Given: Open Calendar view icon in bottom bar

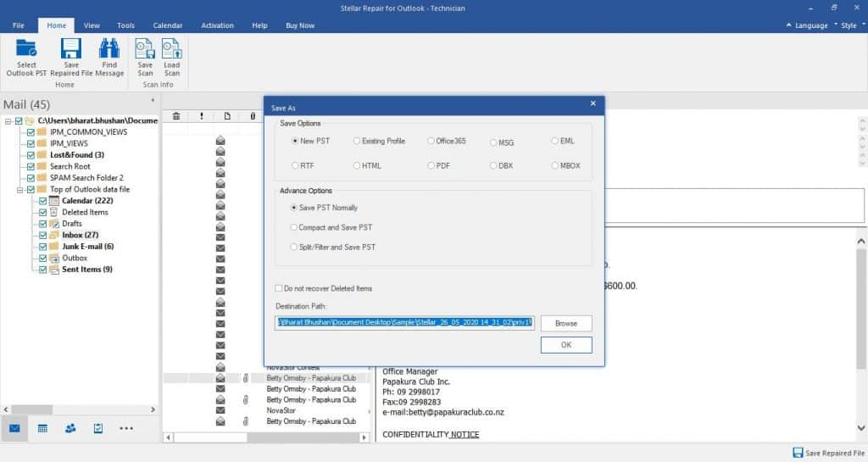Looking at the screenshot, I should point(42,428).
